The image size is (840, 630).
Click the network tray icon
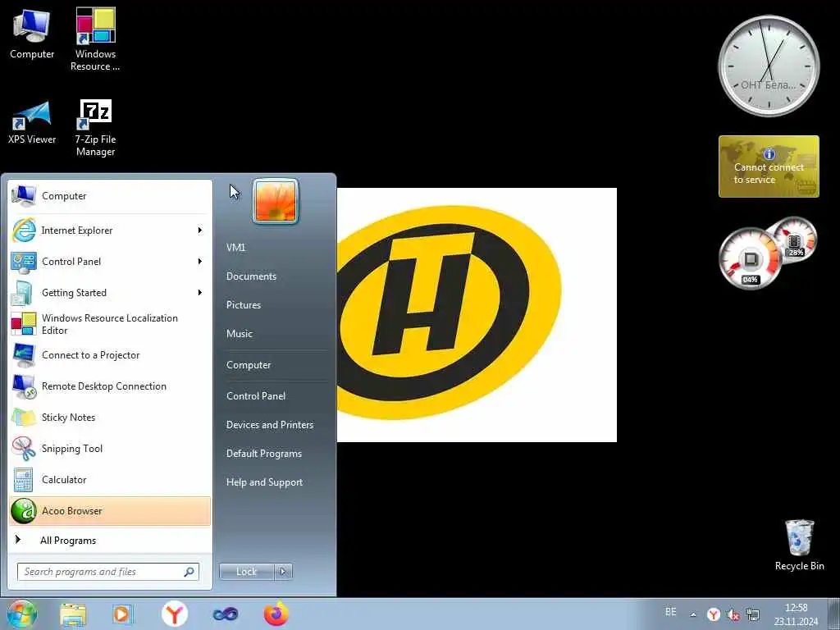point(753,615)
